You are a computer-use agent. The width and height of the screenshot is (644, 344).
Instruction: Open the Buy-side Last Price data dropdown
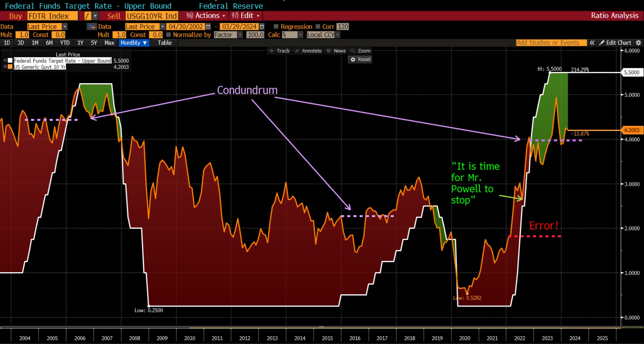[65, 27]
